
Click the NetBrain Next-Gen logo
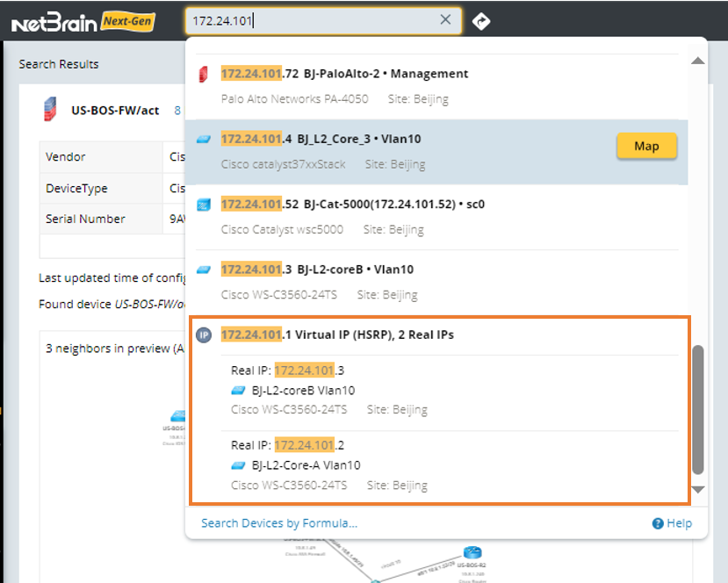click(x=83, y=21)
